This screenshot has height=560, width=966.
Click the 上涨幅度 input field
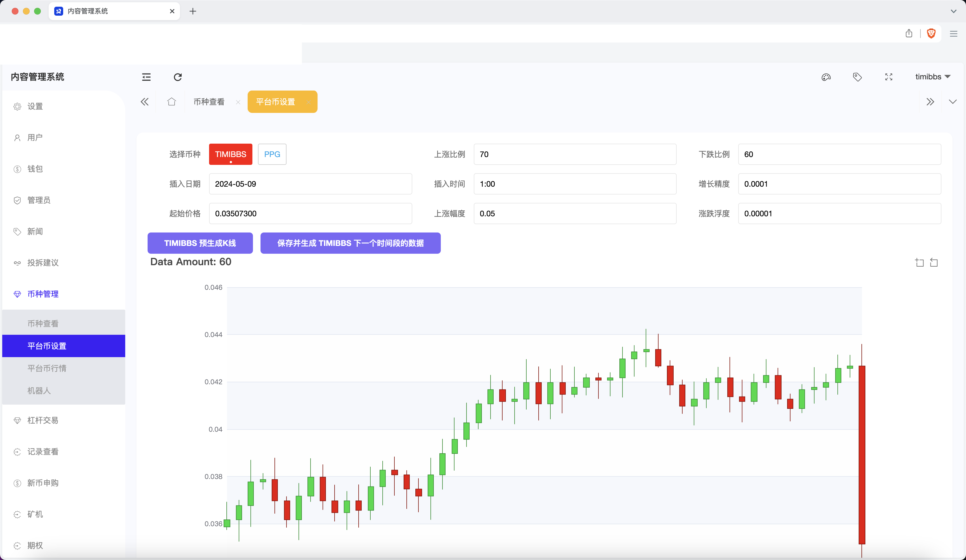coord(575,213)
